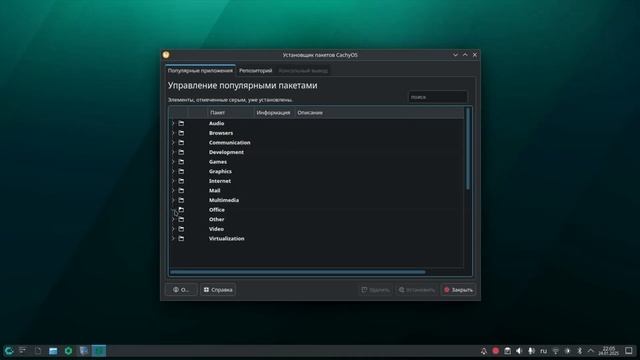This screenshot has height=360, width=640.
Task: Open the clock and calendar
Action: (x=608, y=351)
